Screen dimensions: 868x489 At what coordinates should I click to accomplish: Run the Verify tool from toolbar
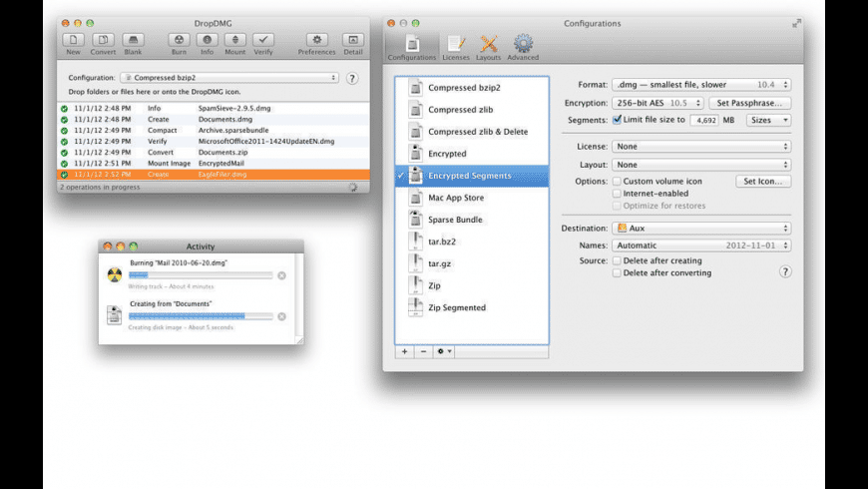(x=263, y=40)
